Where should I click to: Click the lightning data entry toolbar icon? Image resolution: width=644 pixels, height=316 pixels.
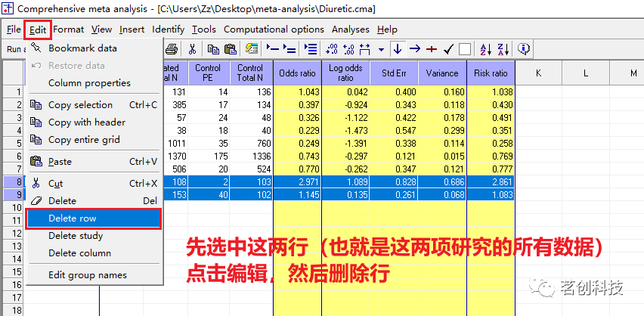point(252,49)
